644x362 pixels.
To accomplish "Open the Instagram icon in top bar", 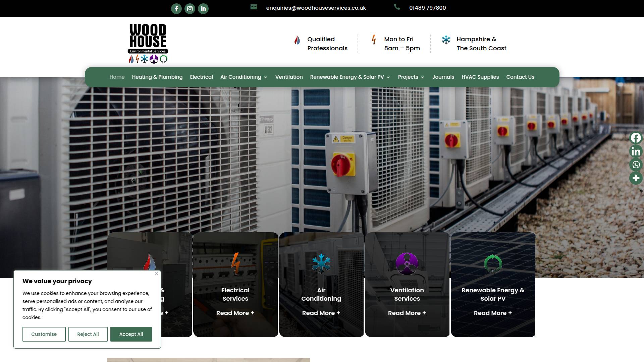I will pos(190,9).
